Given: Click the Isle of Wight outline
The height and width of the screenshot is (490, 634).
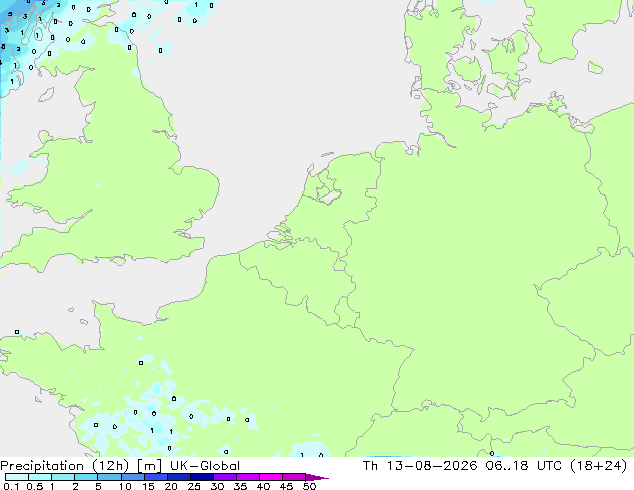Looking at the screenshot, I should [x=118, y=261].
